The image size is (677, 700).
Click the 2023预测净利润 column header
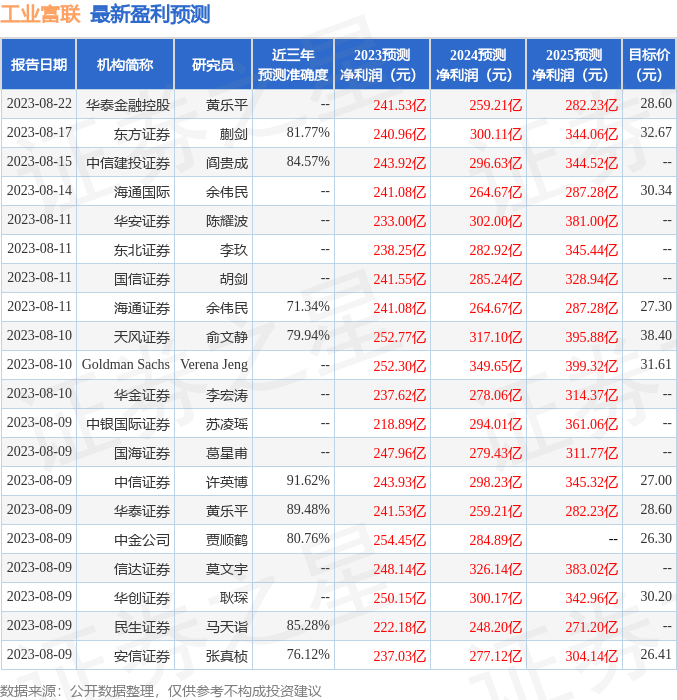click(x=382, y=65)
